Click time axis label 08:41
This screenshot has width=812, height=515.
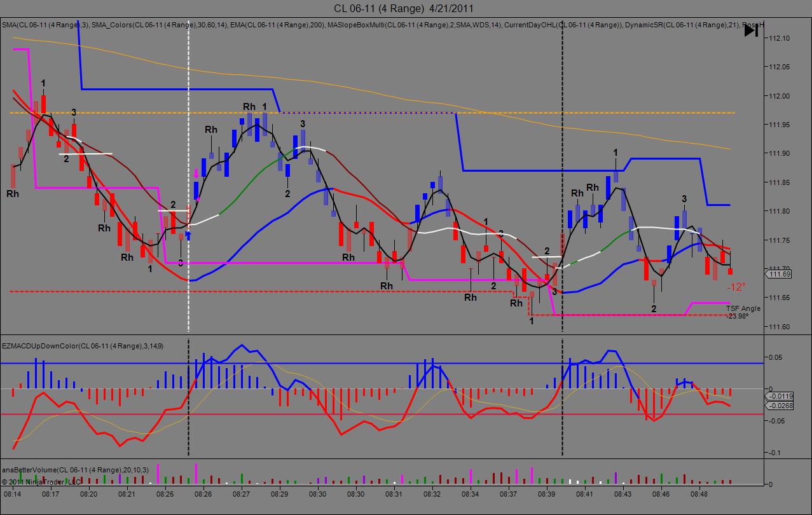(x=585, y=493)
